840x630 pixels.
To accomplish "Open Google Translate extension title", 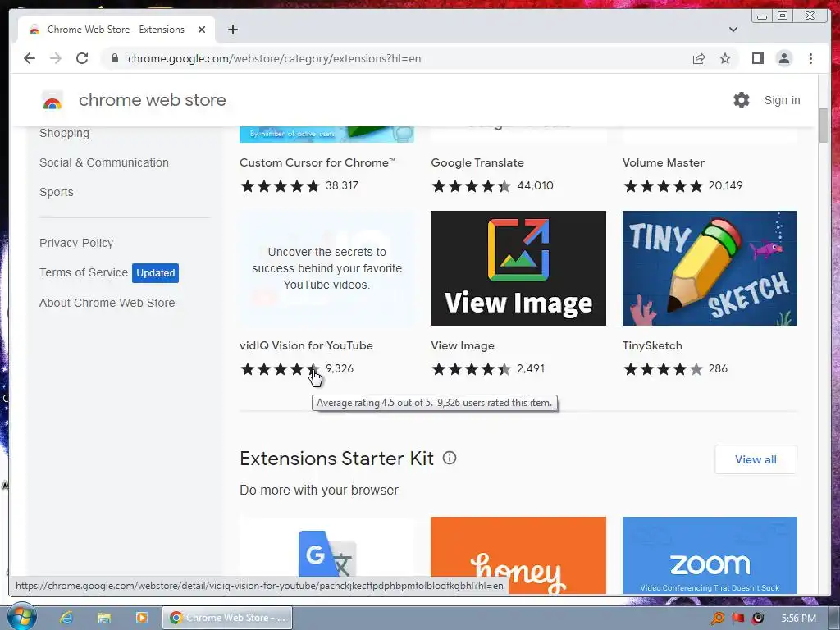I will coord(477,162).
